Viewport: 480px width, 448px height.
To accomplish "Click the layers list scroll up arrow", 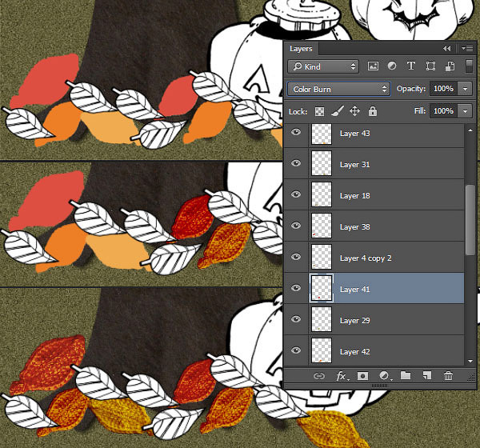I will click(x=470, y=130).
